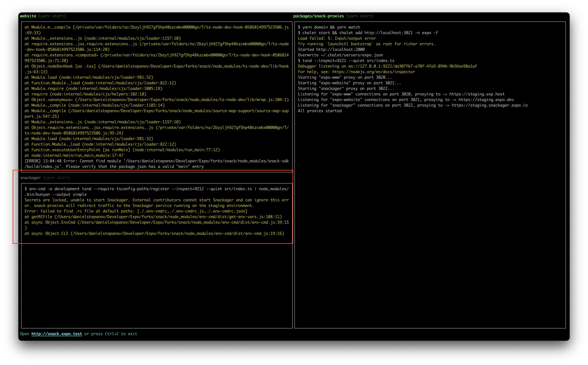
Task: Open the http://snack.expo.test link
Action: [56, 334]
